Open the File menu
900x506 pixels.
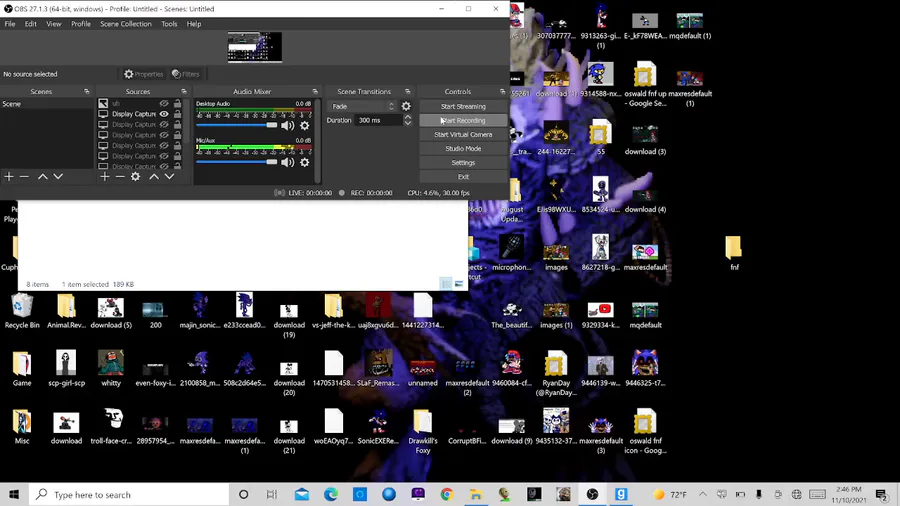[10, 24]
